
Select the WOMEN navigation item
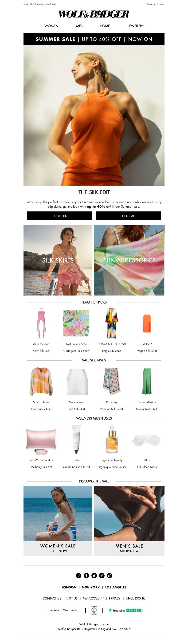coord(51,26)
